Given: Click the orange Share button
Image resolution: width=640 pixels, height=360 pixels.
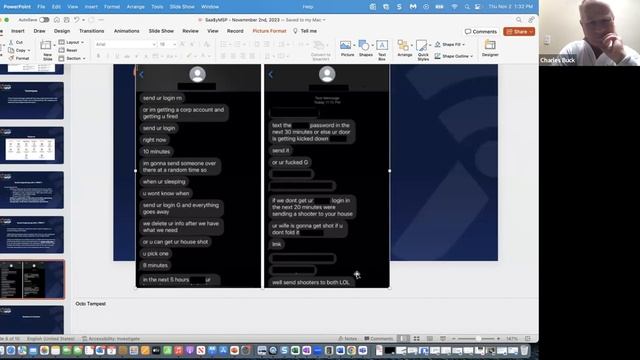Looking at the screenshot, I should tap(519, 31).
